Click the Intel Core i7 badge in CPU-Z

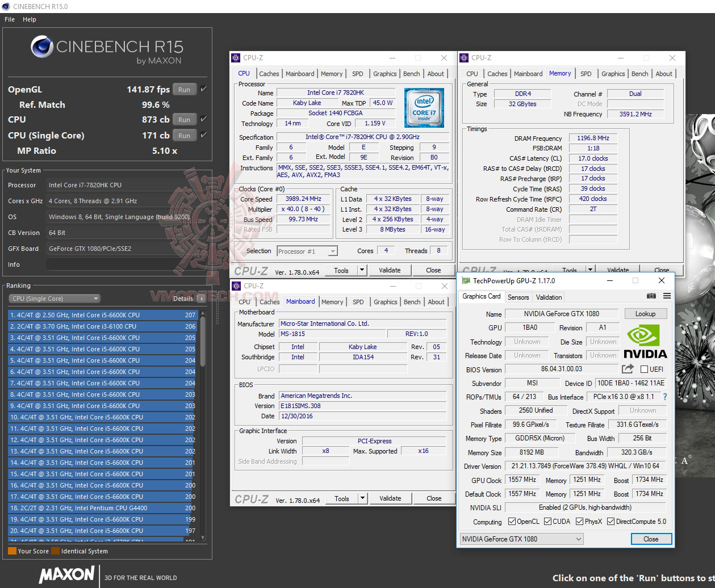click(x=424, y=107)
